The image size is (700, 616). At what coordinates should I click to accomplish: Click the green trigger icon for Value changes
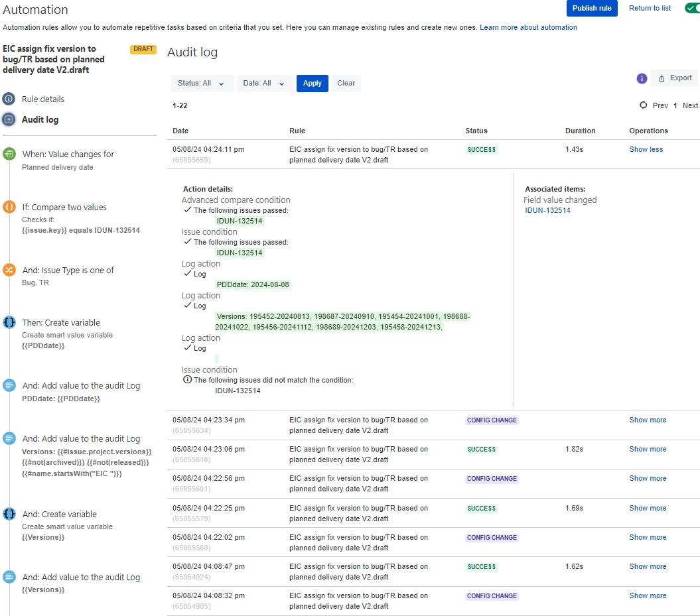point(9,154)
